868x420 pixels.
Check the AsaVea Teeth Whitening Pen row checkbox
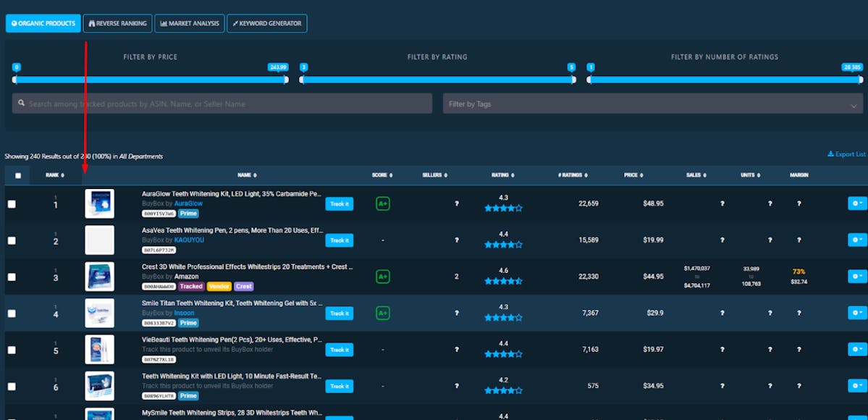12,240
